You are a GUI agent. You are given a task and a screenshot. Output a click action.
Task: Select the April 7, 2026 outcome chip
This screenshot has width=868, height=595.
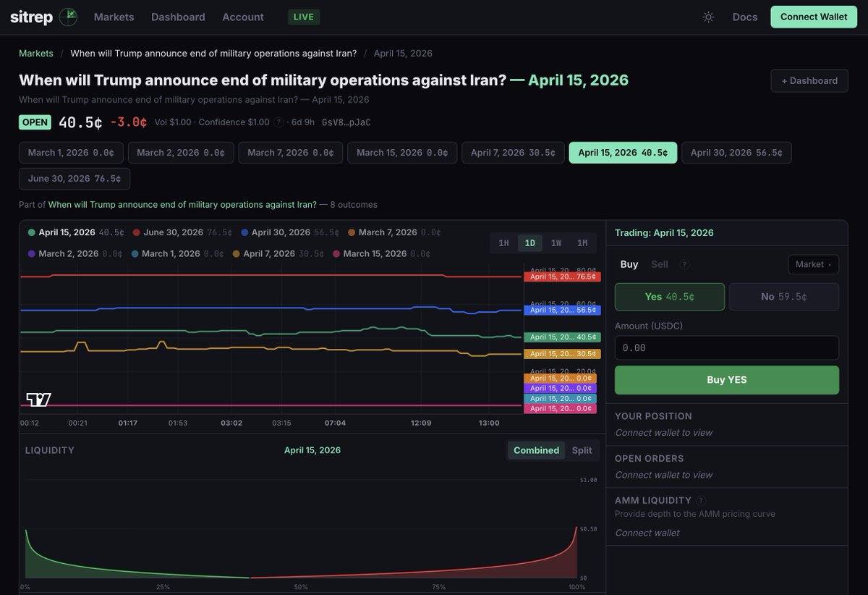513,153
